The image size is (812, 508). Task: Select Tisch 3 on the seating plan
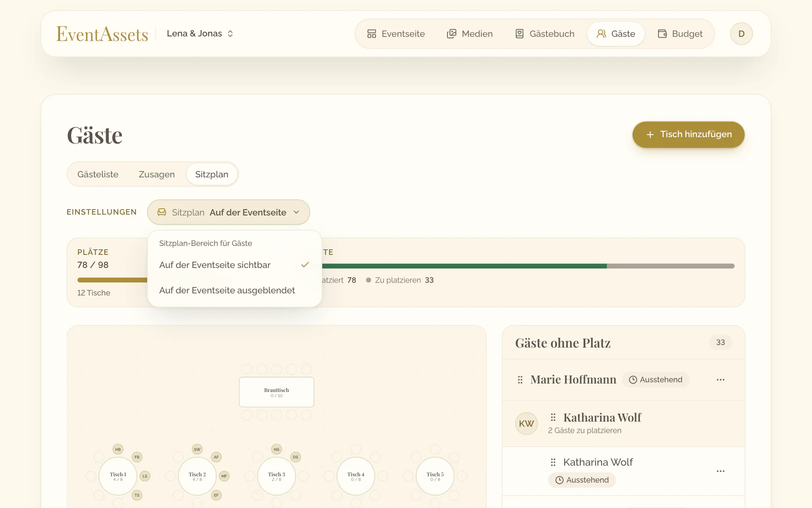tap(277, 476)
